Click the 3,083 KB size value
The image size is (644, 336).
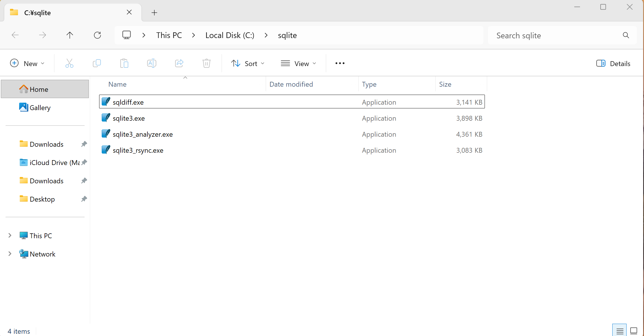(469, 150)
